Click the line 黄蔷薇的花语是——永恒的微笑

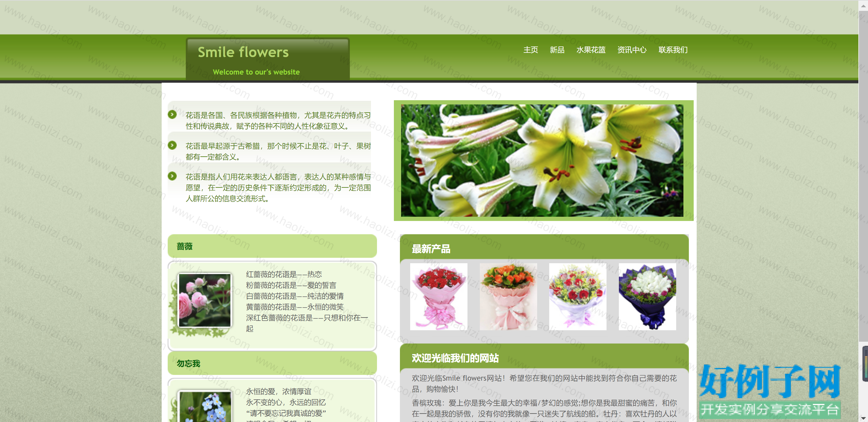pyautogui.click(x=294, y=307)
